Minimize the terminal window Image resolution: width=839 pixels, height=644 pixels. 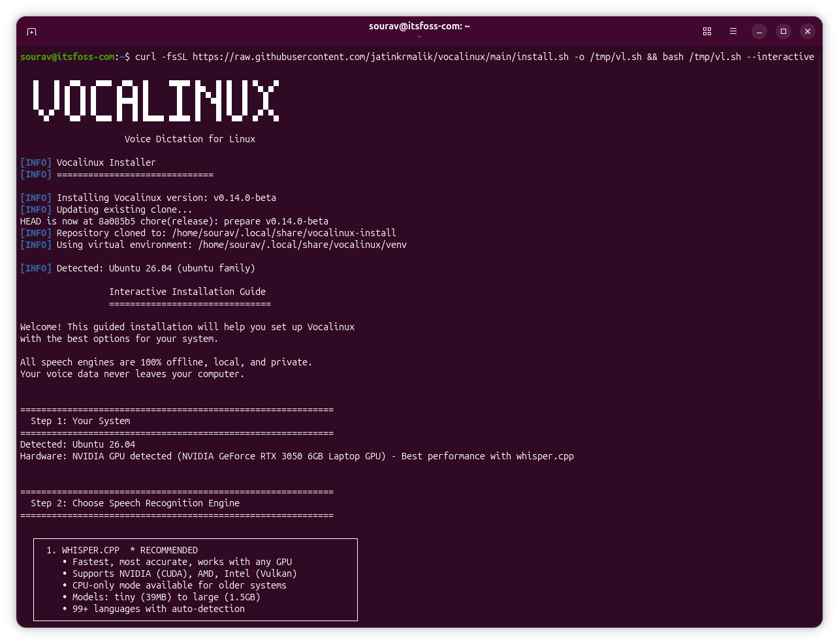click(x=759, y=31)
